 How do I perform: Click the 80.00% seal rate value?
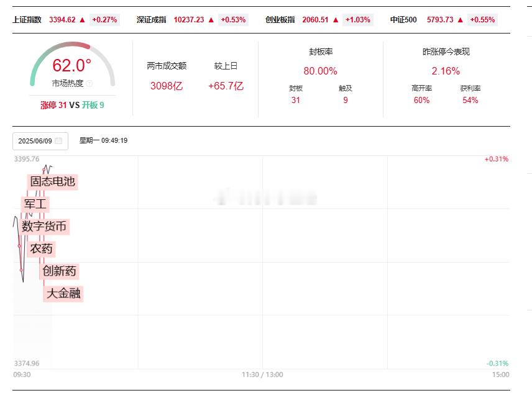point(320,71)
